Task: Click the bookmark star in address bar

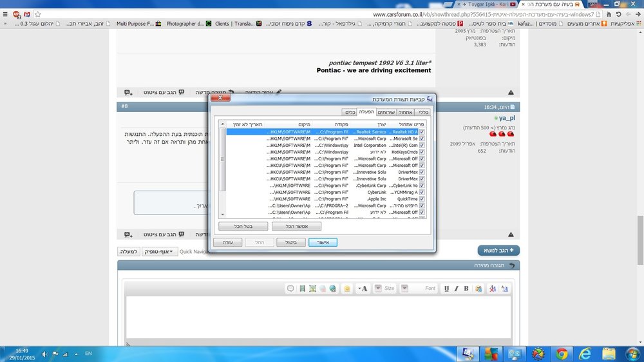Action: pos(38,14)
